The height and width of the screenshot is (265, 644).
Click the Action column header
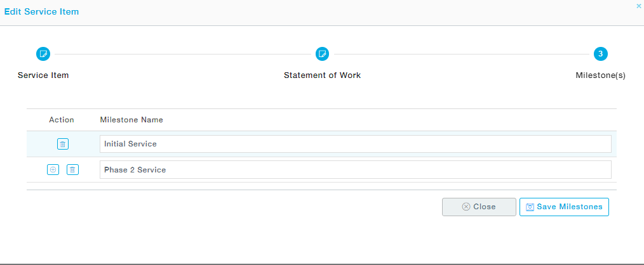coord(62,120)
